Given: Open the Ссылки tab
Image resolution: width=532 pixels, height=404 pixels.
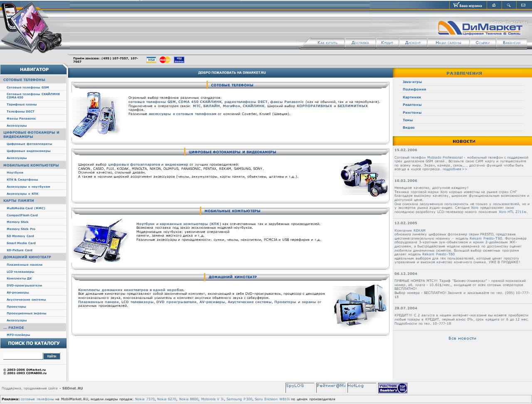Looking at the screenshot, I should coord(483,43).
